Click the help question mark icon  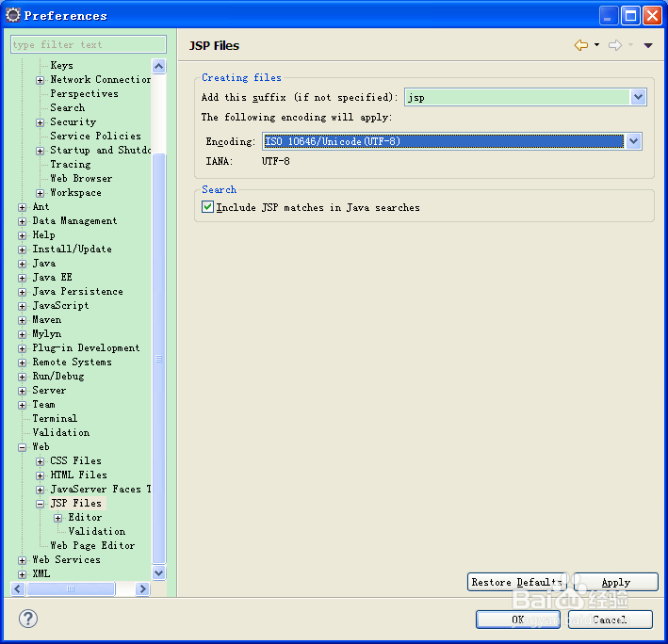pyautogui.click(x=28, y=619)
